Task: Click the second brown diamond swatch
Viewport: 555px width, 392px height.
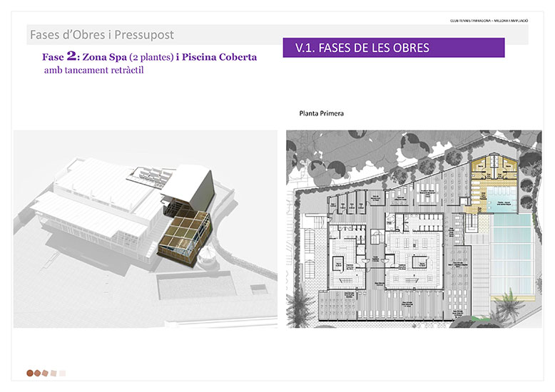Action: click(x=38, y=372)
